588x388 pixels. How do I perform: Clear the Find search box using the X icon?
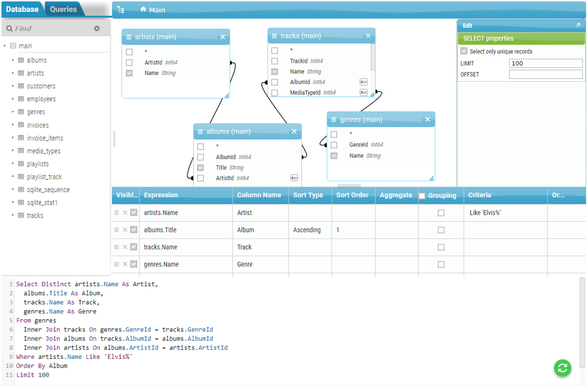tap(97, 28)
